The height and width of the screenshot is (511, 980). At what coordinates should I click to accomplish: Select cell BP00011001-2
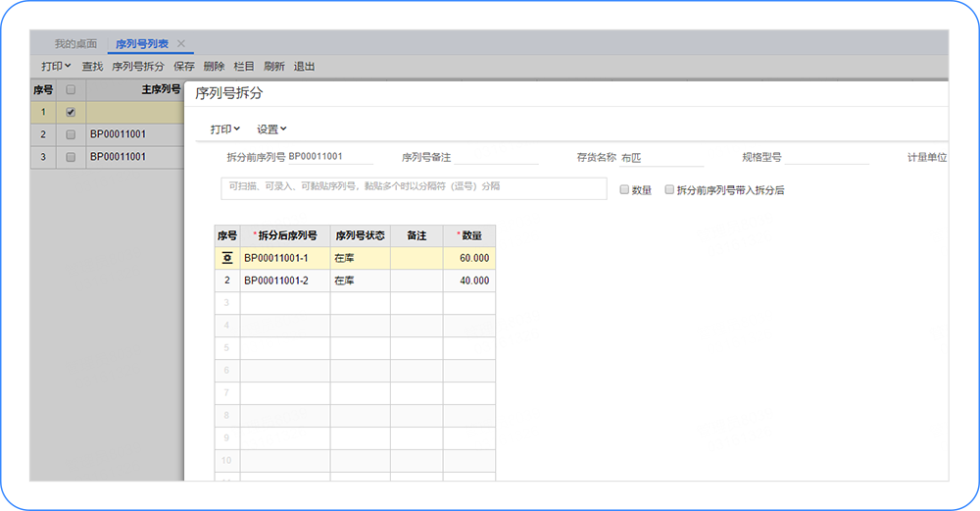click(x=285, y=281)
